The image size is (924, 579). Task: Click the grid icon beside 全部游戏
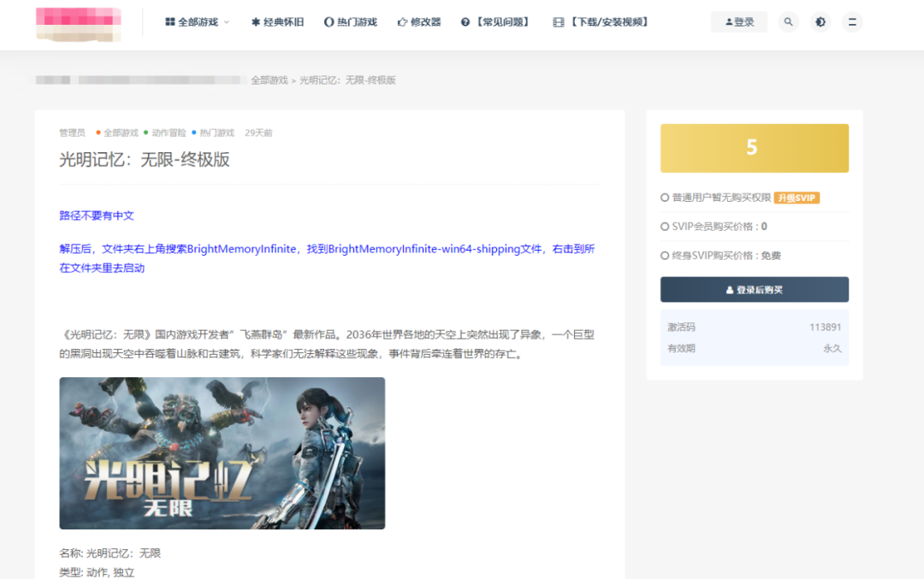pos(170,22)
